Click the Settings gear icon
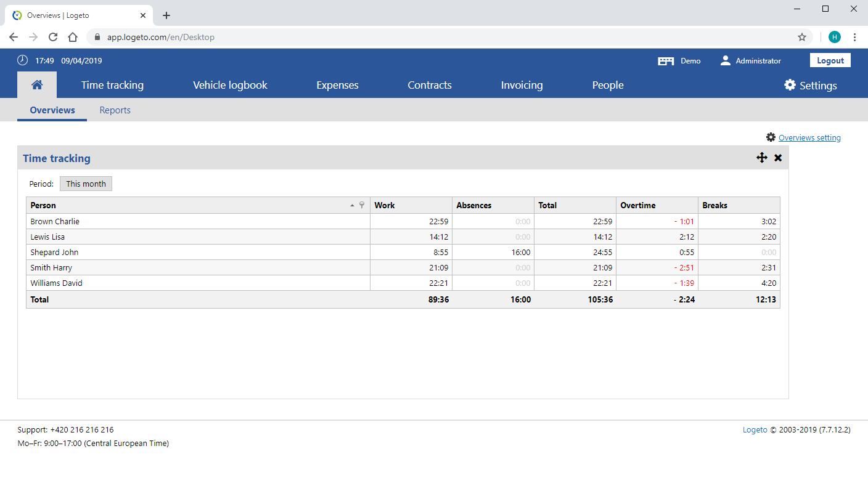Viewport: 868px width, 491px height. click(790, 85)
